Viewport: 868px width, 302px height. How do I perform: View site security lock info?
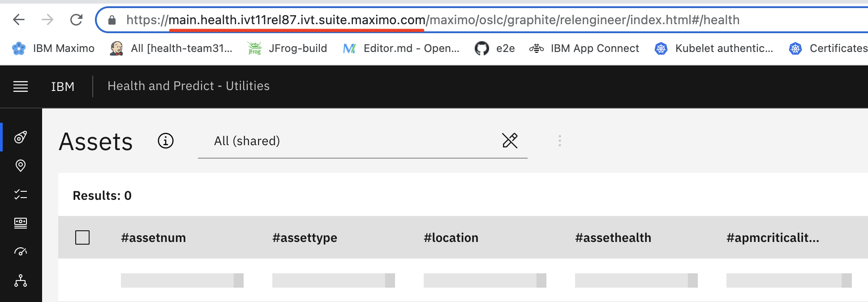pos(112,20)
